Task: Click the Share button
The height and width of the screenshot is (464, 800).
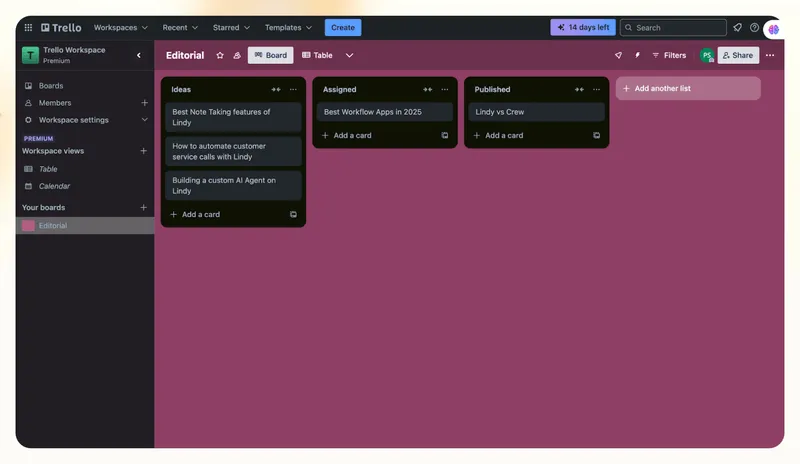Action: tap(738, 55)
